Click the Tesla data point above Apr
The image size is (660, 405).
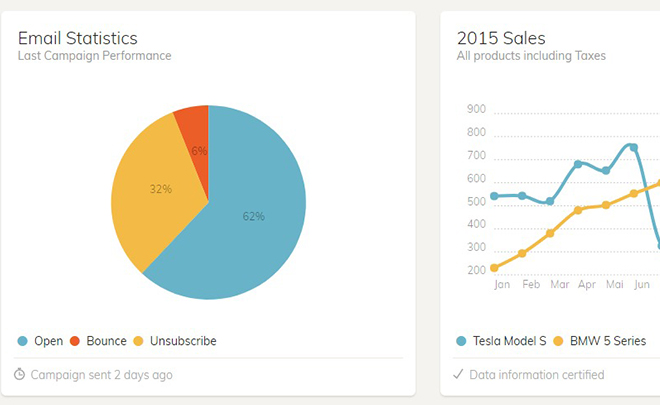point(578,164)
